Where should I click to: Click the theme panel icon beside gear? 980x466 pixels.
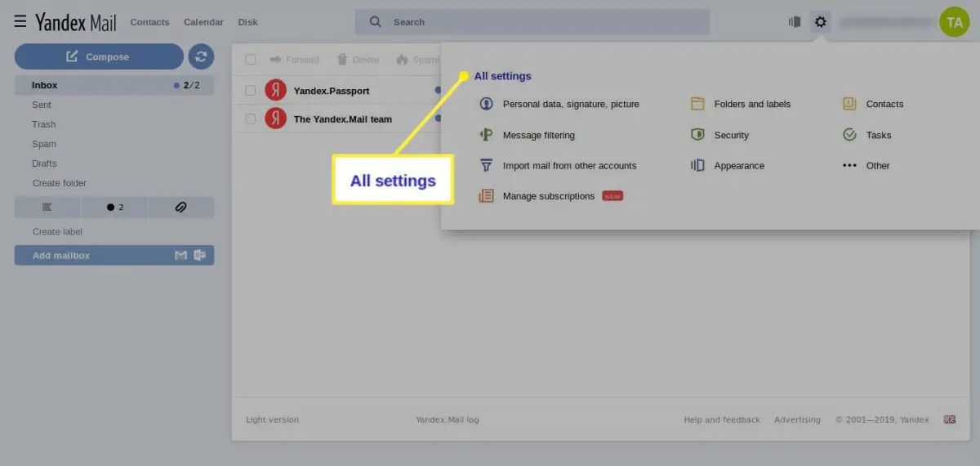pyautogui.click(x=795, y=22)
